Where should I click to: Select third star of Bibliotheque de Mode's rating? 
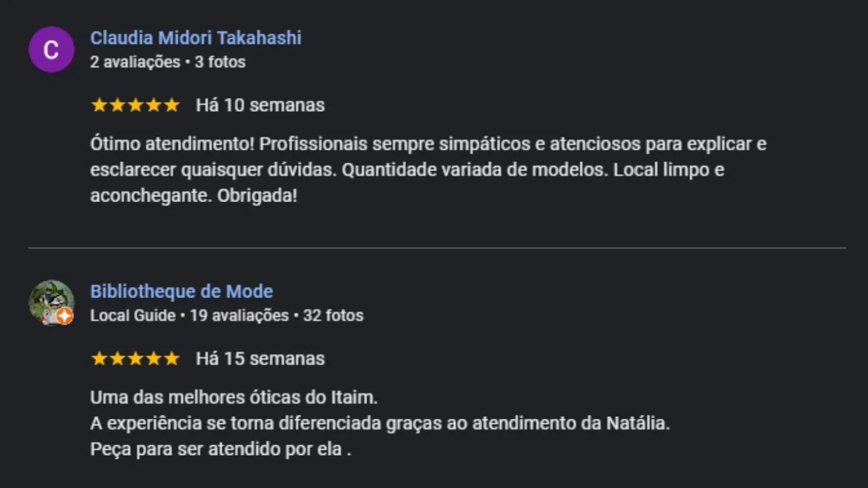(x=135, y=359)
